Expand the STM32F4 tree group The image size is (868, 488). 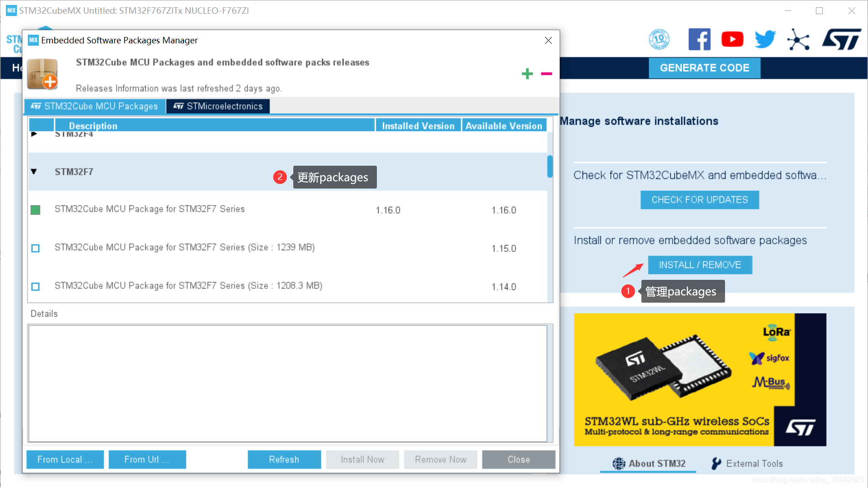click(x=34, y=134)
